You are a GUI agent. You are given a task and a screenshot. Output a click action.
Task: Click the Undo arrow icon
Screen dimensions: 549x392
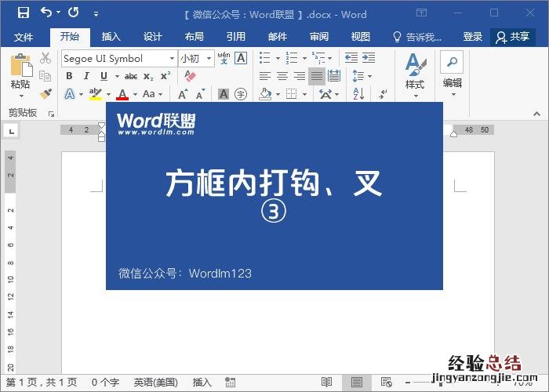[46, 13]
